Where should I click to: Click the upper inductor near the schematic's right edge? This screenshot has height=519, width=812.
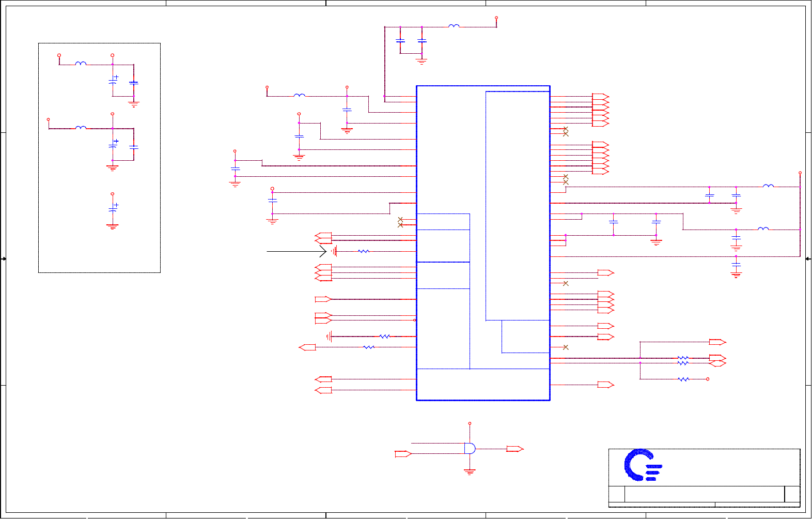[768, 186]
